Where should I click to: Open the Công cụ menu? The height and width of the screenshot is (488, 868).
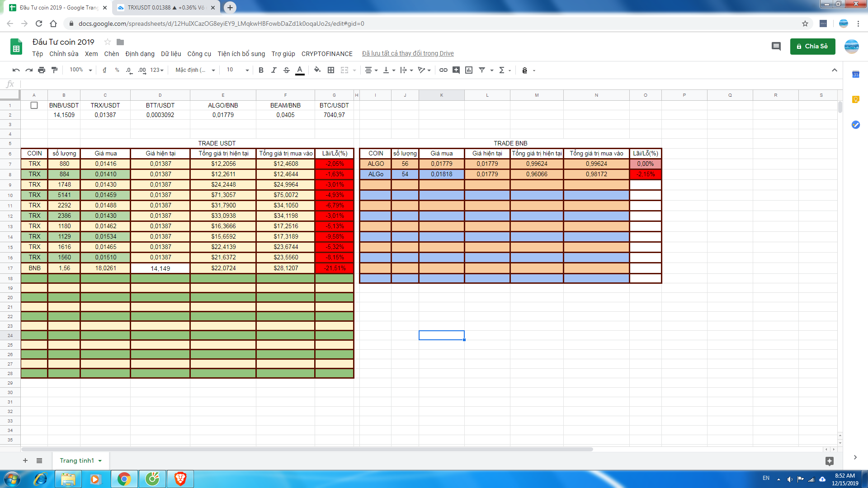click(x=199, y=54)
